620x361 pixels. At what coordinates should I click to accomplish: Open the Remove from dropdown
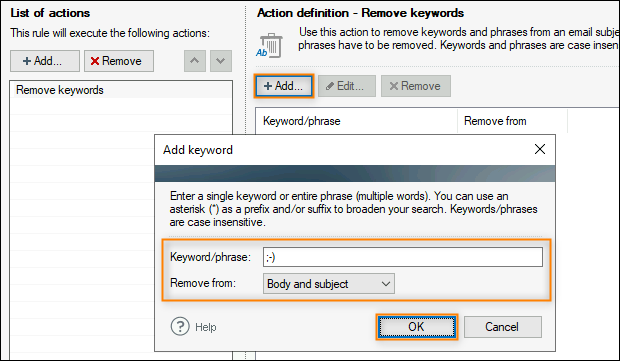pos(329,284)
